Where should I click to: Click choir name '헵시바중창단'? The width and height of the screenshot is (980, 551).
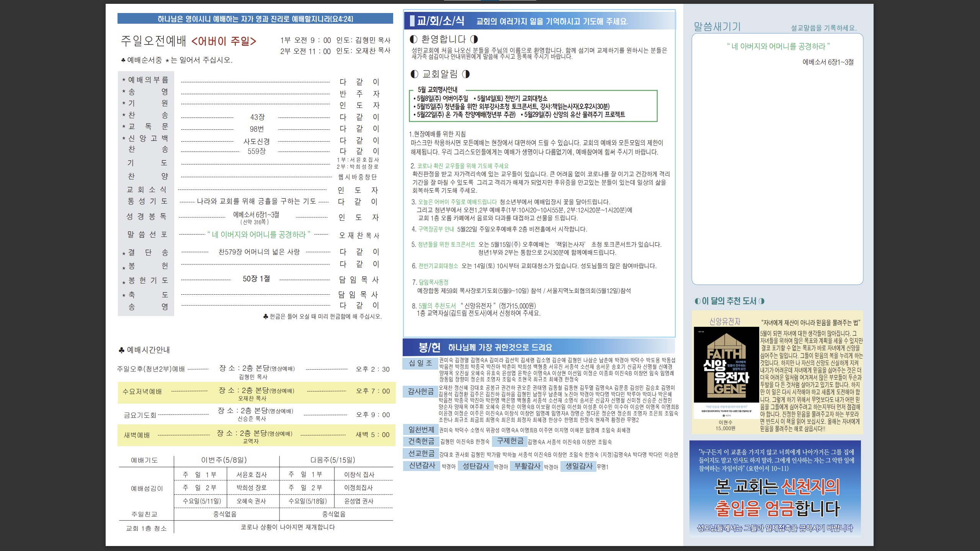[x=358, y=177]
